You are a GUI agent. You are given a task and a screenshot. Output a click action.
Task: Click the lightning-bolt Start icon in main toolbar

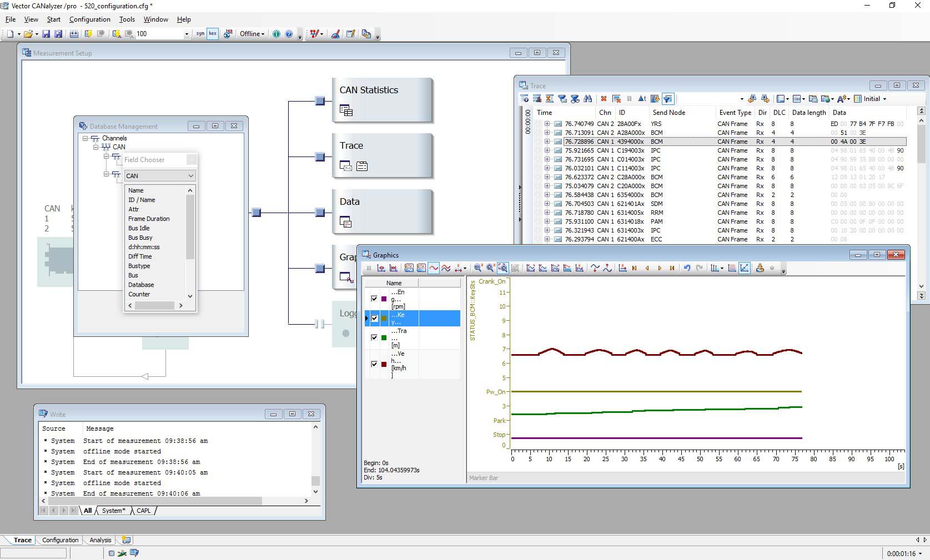[x=88, y=34]
